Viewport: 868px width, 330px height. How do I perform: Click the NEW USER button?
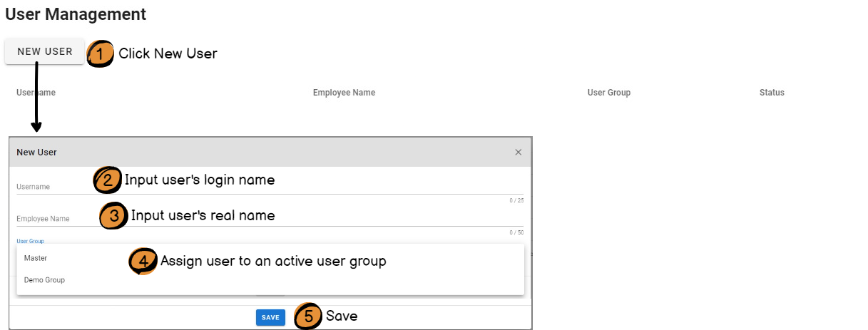tap(44, 51)
